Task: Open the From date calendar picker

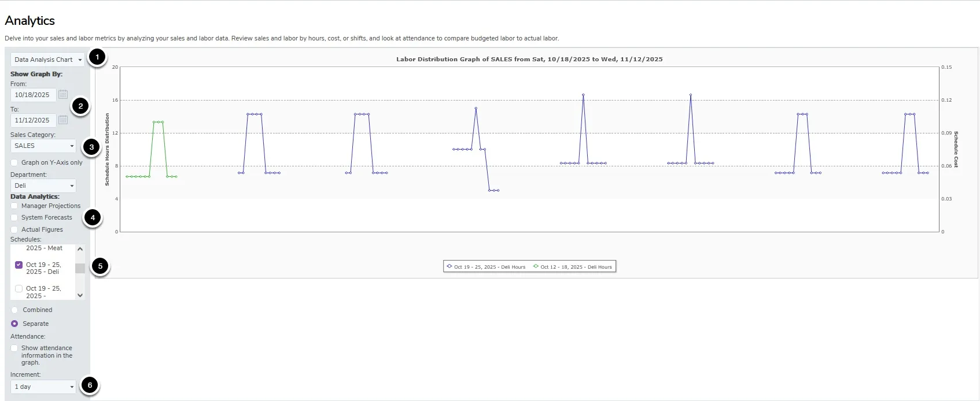Action: tap(63, 94)
